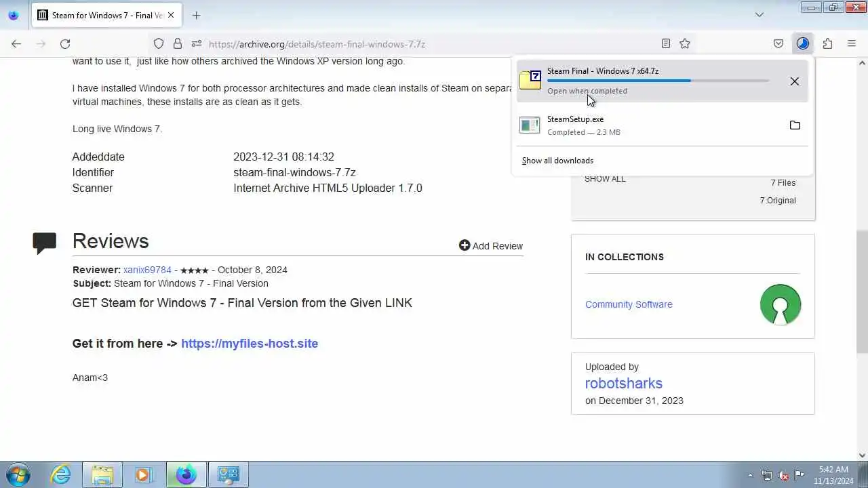Open the control panel taskbar program
Viewport: 868px width, 488px height.
pyautogui.click(x=228, y=474)
